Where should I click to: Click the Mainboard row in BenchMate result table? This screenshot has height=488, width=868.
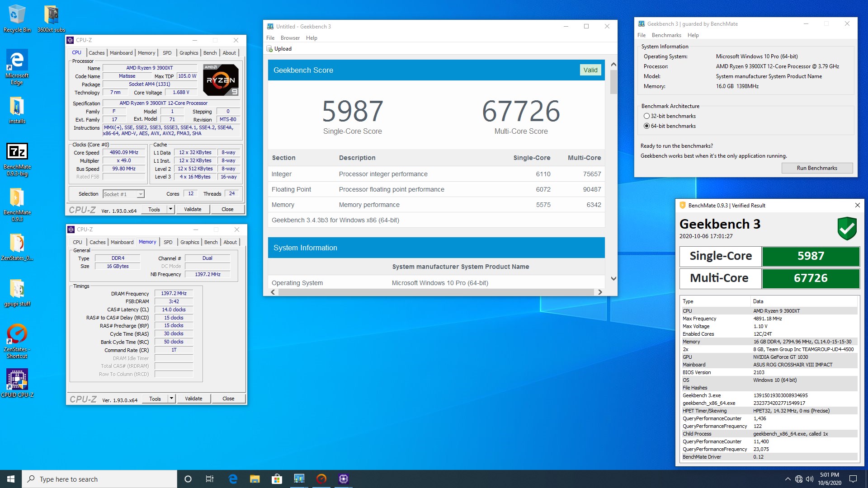[769, 365]
